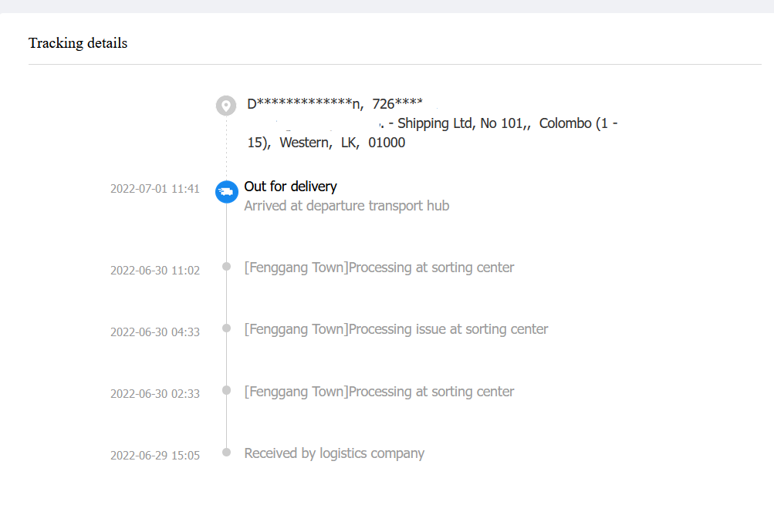The width and height of the screenshot is (774, 532).
Task: Click Arrived at departure transport hub text
Action: (346, 206)
